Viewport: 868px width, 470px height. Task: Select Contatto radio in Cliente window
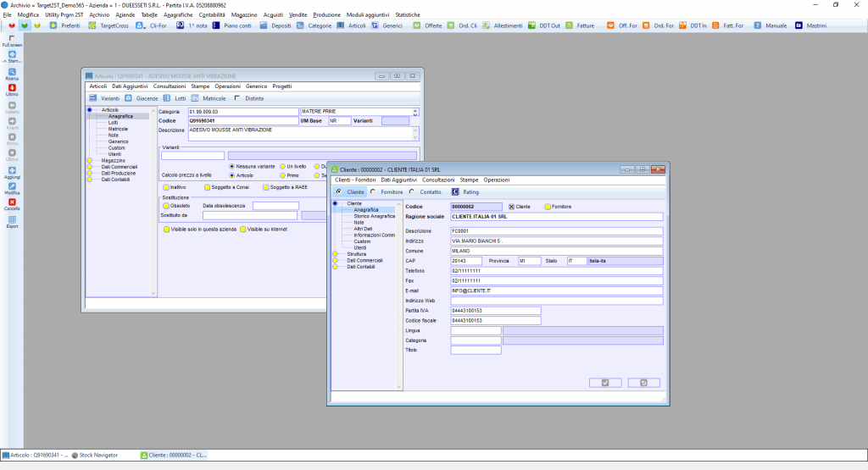[411, 192]
